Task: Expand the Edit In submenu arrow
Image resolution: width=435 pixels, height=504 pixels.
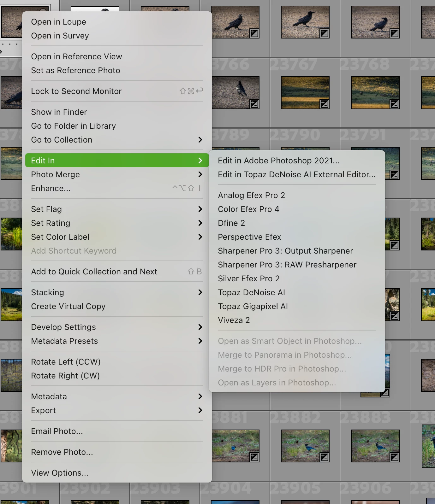Action: tap(200, 161)
